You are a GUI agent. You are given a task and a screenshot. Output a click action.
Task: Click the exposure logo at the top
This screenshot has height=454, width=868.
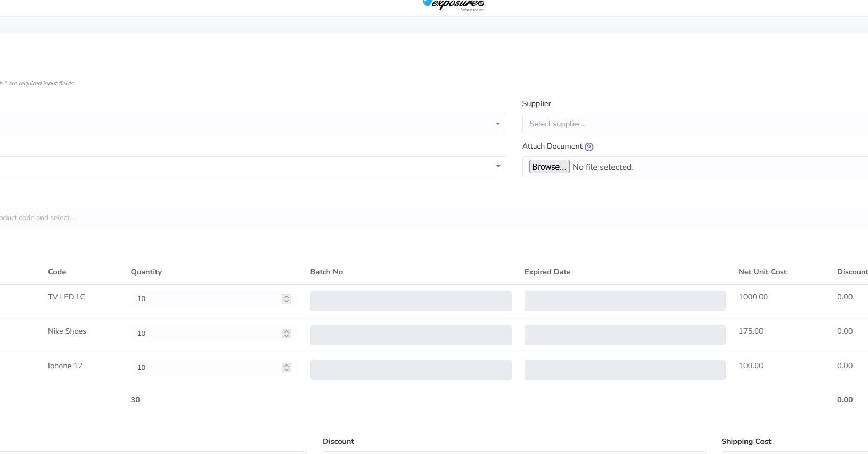(453, 5)
